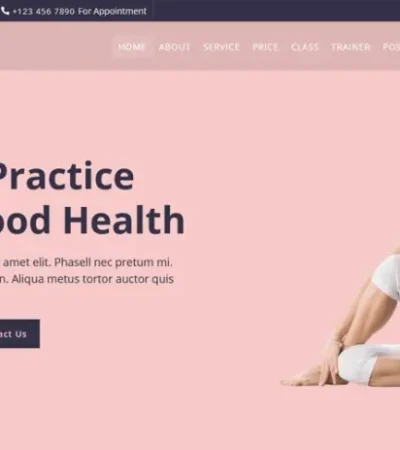This screenshot has height=450, width=400.
Task: Open the HOME menu item
Action: coord(132,47)
